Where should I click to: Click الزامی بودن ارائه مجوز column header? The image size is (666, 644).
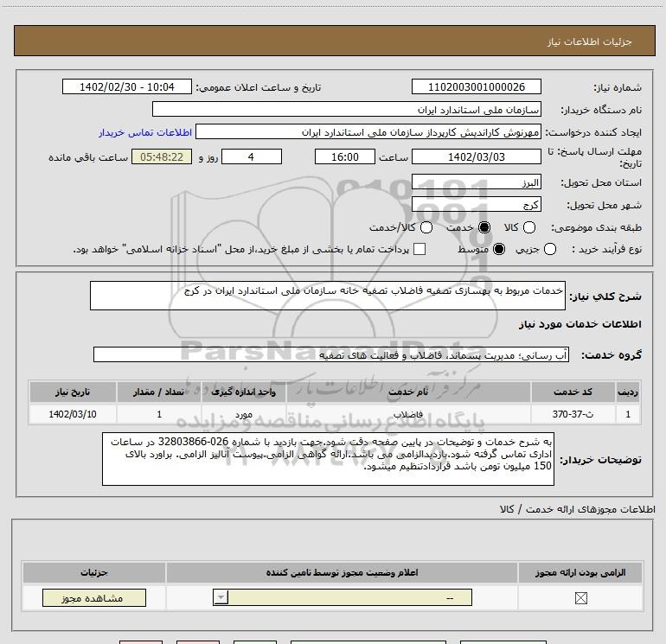click(580, 572)
